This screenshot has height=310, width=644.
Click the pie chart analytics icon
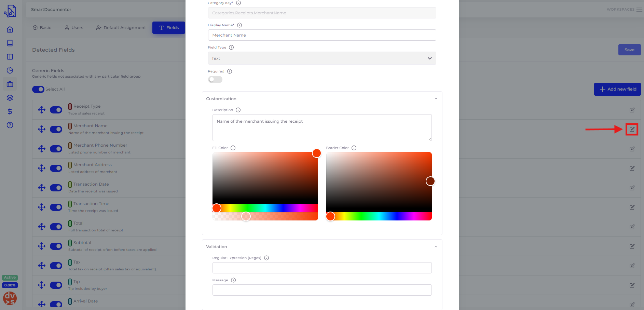click(x=10, y=70)
